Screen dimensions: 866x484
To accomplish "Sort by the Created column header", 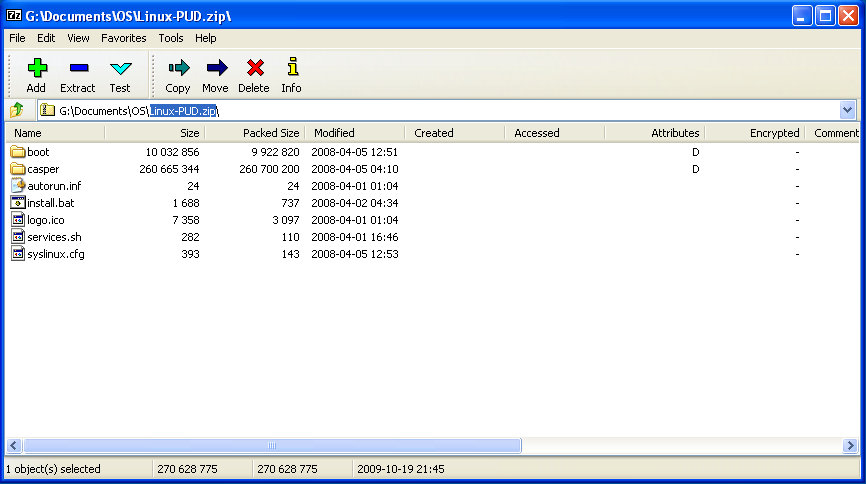I will pyautogui.click(x=455, y=133).
